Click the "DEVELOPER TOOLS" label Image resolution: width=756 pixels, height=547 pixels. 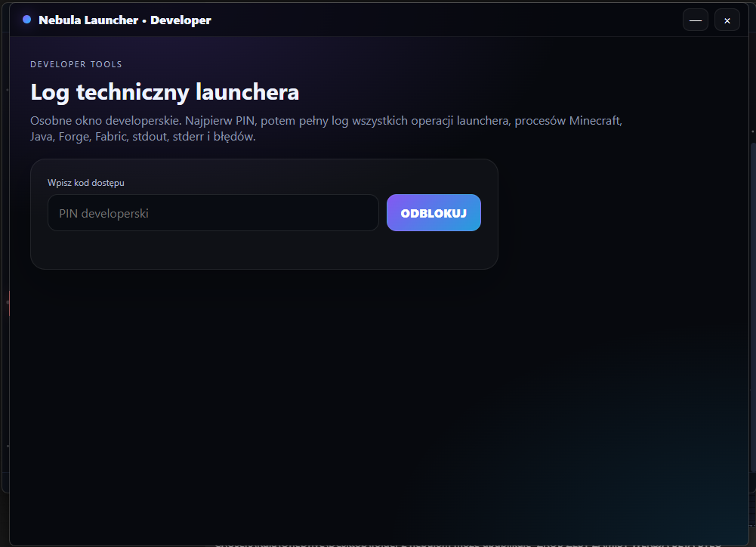tap(76, 64)
